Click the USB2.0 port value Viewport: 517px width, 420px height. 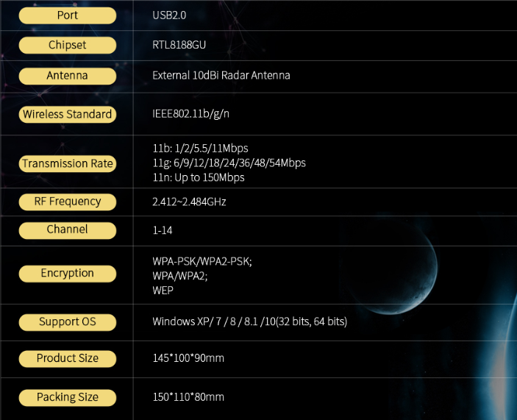[x=169, y=15]
